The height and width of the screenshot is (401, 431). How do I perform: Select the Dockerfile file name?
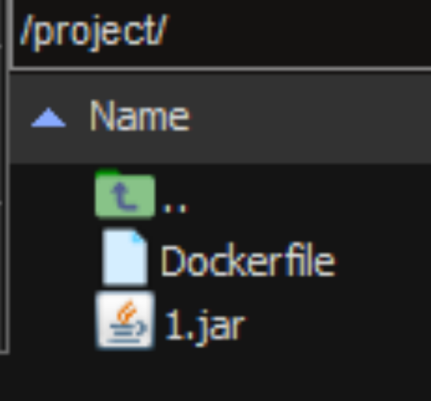tap(248, 261)
